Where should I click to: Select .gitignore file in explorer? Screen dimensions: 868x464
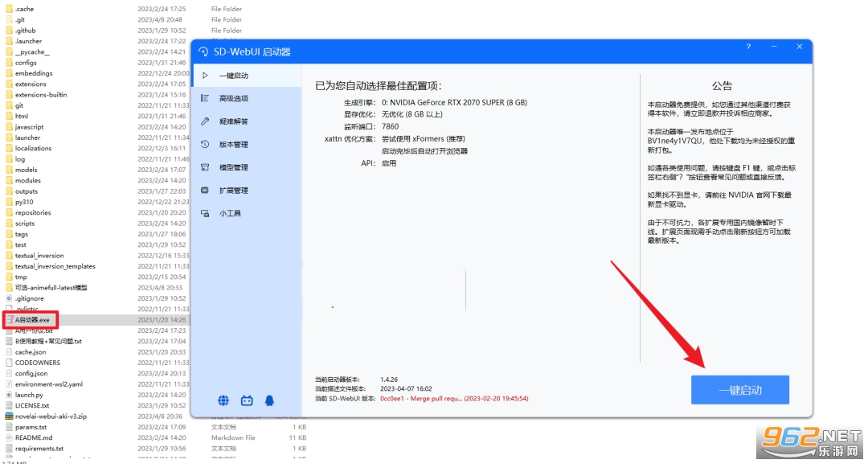[x=30, y=298]
